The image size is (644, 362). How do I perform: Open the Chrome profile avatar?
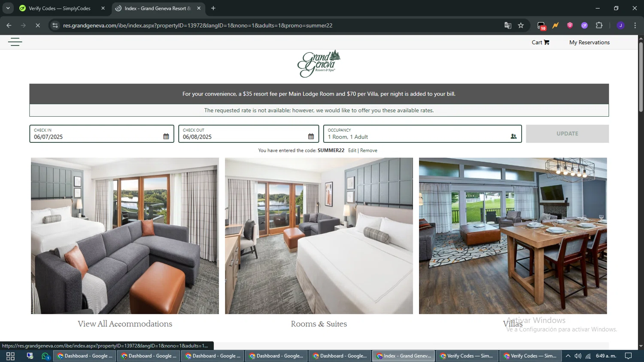[x=620, y=25]
